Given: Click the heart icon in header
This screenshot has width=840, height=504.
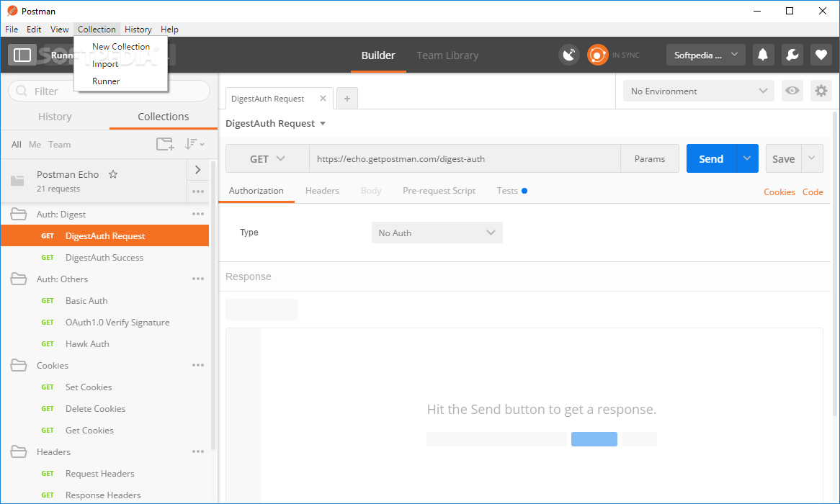Looking at the screenshot, I should click(x=821, y=55).
